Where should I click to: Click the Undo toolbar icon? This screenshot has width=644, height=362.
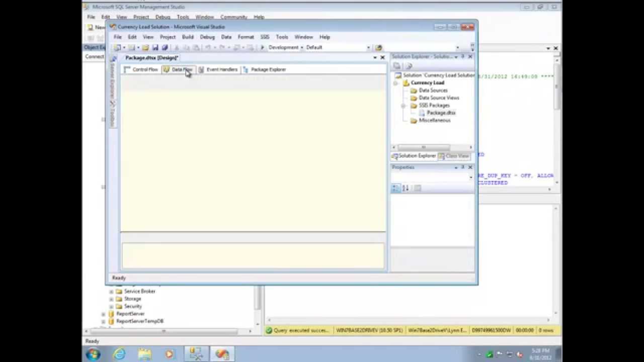(208, 48)
